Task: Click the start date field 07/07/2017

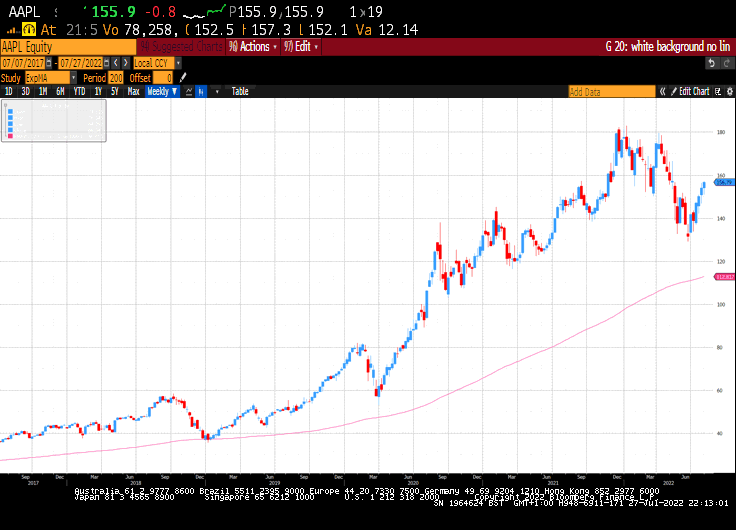Action: coord(23,63)
